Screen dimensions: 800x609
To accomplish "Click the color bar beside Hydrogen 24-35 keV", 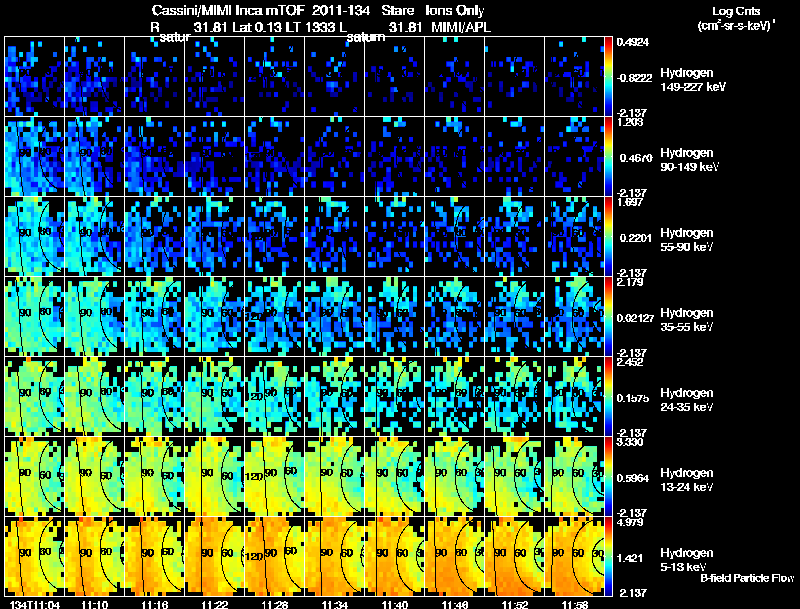I will 608,397.
